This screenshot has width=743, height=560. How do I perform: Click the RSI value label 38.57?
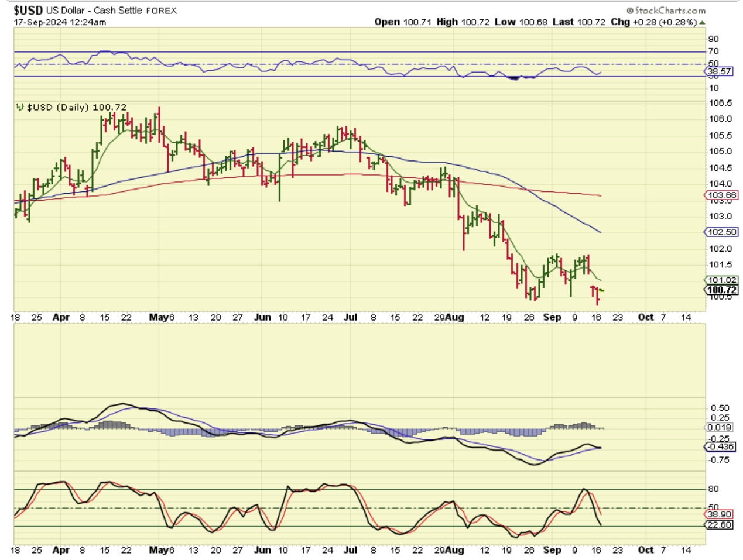tap(719, 71)
